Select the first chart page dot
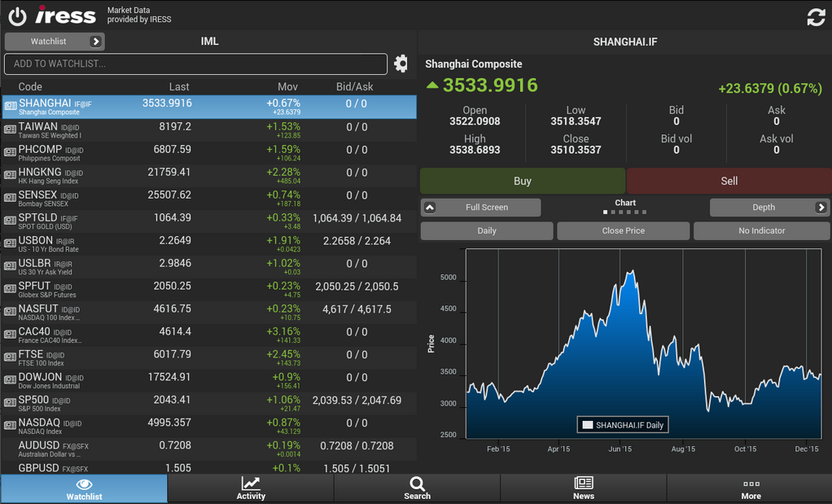Image resolution: width=832 pixels, height=504 pixels. click(606, 213)
